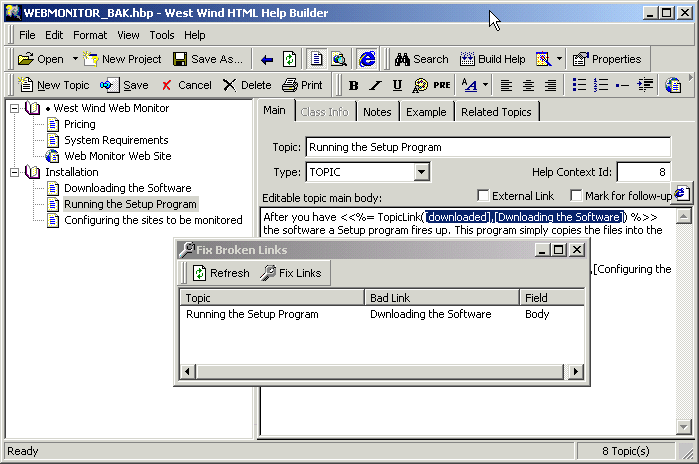Insert a numbered list

tap(601, 85)
